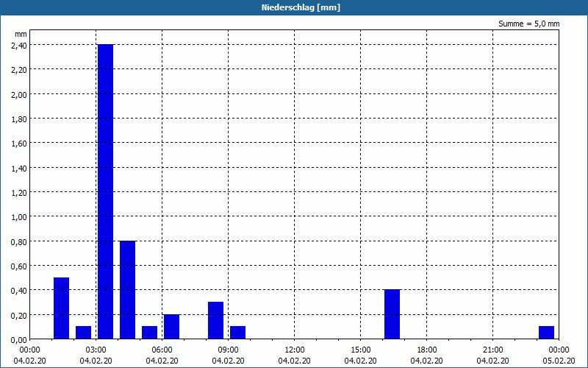The width and height of the screenshot is (588, 368).
Task: Click the 09:00 time label
Action: click(228, 350)
